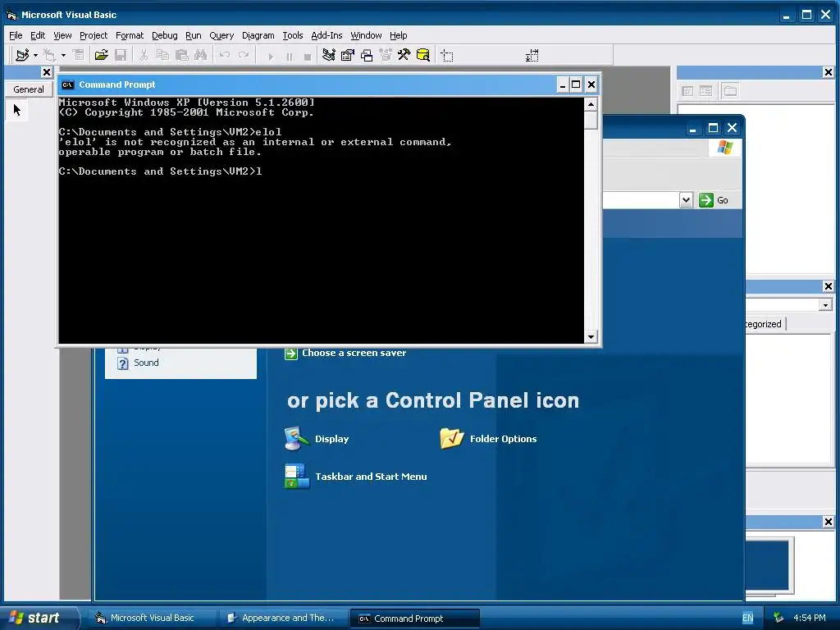Click the Undo arrow icon

tap(225, 55)
